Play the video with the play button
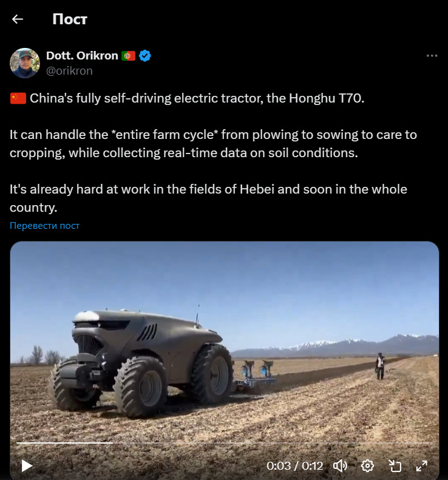448x480 pixels. point(27,465)
